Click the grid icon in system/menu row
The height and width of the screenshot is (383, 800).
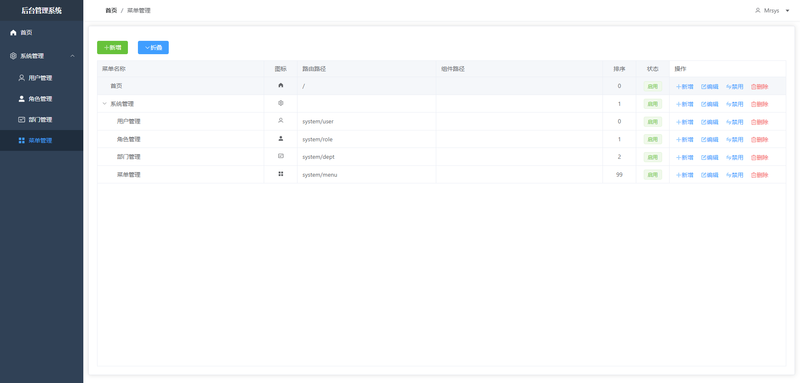(281, 174)
